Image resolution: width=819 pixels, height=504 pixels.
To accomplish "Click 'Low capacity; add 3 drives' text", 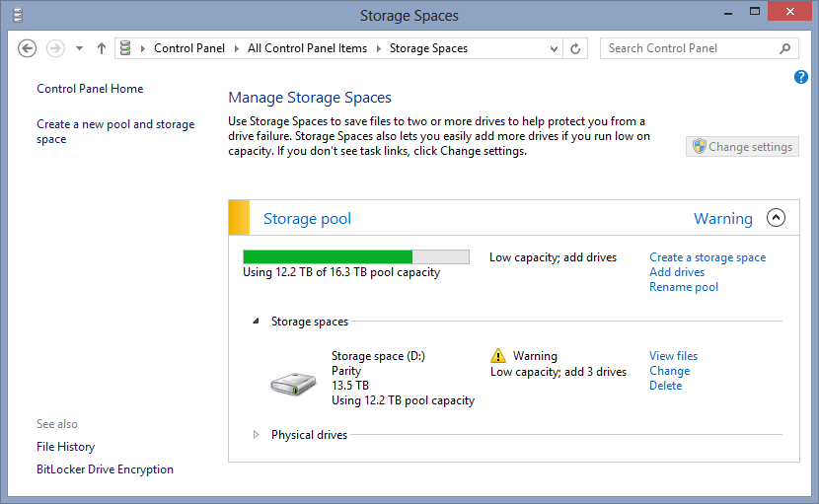I will click(558, 372).
